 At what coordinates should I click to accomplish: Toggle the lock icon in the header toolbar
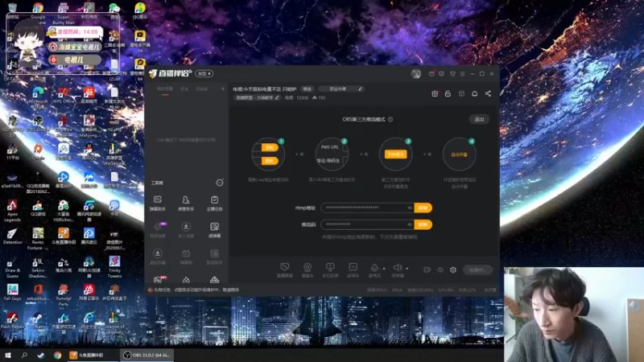point(448,93)
